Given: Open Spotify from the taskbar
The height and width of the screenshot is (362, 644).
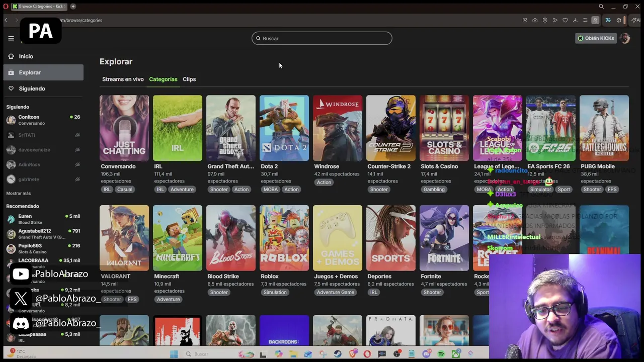Looking at the screenshot, I should tap(441, 354).
